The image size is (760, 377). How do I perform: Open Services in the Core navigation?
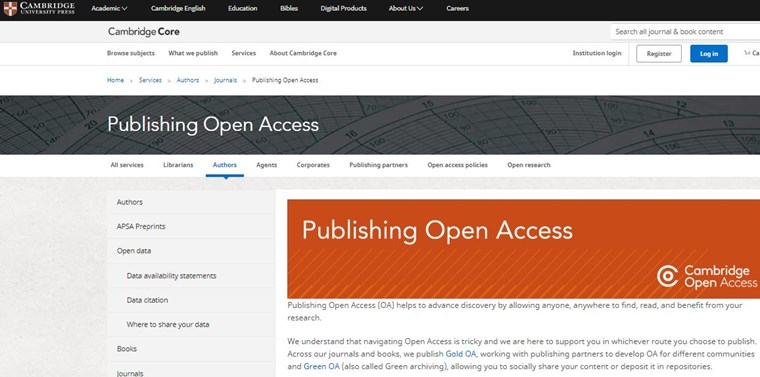pyautogui.click(x=244, y=53)
